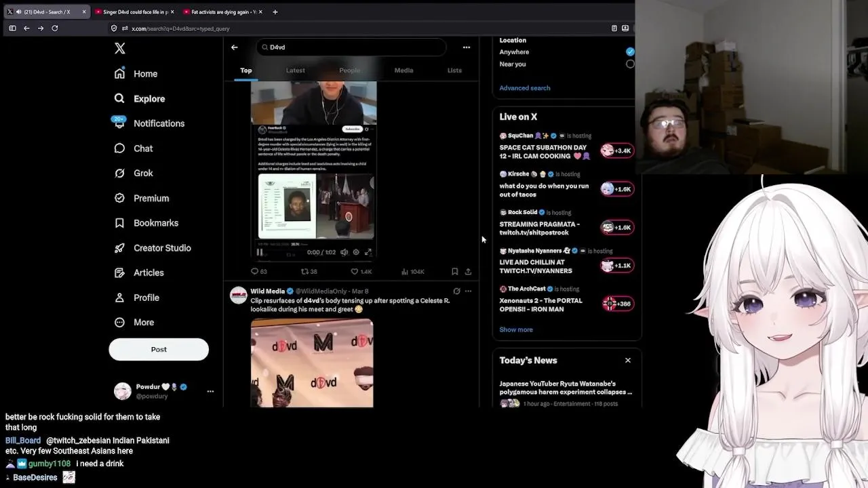View analytics of 104K views tweet
The width and height of the screenshot is (868, 488).
point(412,272)
